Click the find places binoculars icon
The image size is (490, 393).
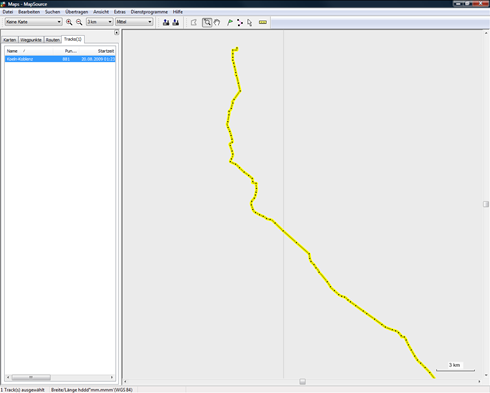click(x=166, y=22)
